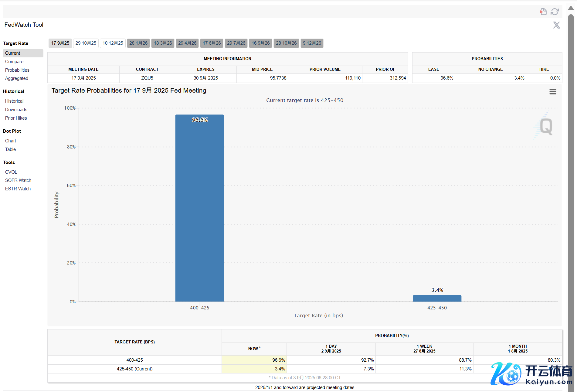Select the 28 1月26 meeting tab
The width and height of the screenshot is (577, 392).
point(138,43)
